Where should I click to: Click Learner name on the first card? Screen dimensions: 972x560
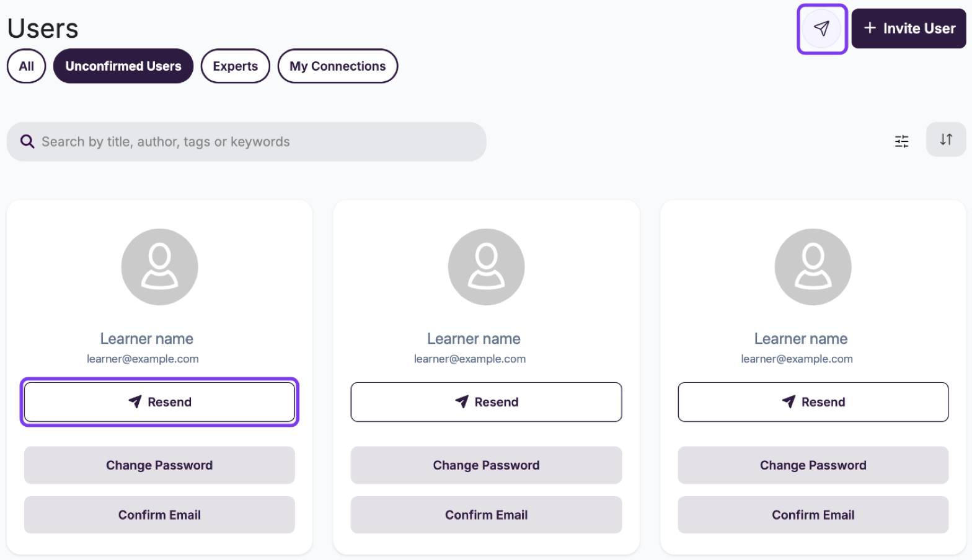(147, 339)
